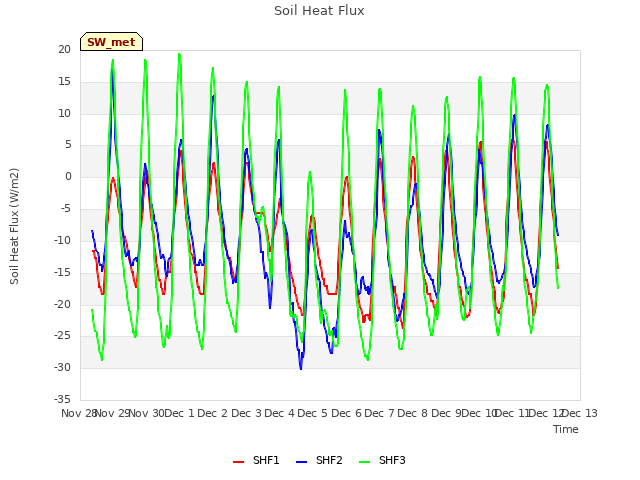The width and height of the screenshot is (640, 480).
Task: Click the 15 y-axis tick label
Action: click(x=64, y=81)
